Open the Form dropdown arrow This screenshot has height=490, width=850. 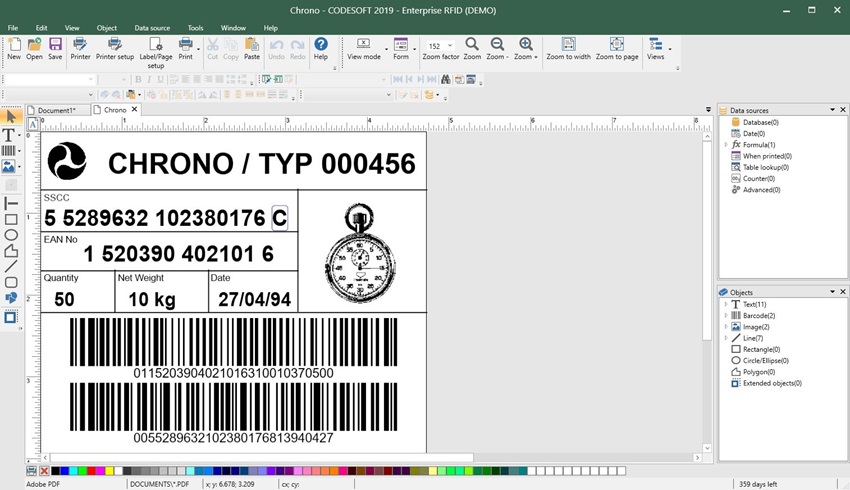point(415,49)
